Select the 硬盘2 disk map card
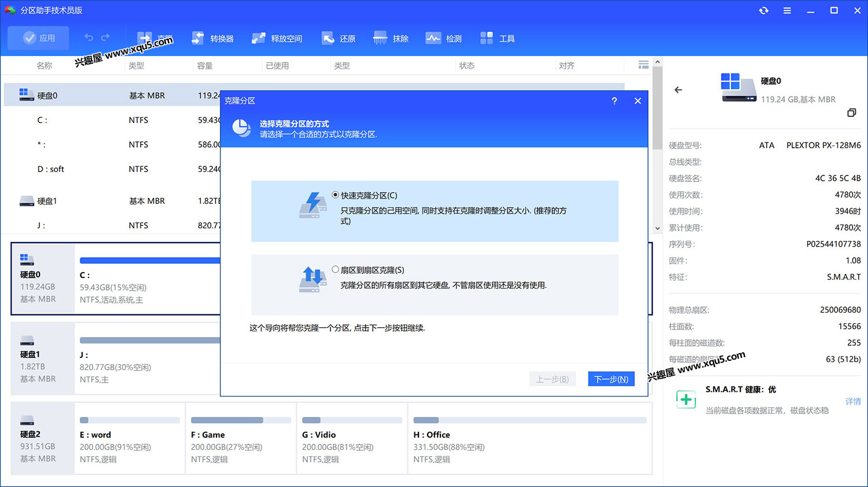868x487 pixels. [x=43, y=438]
